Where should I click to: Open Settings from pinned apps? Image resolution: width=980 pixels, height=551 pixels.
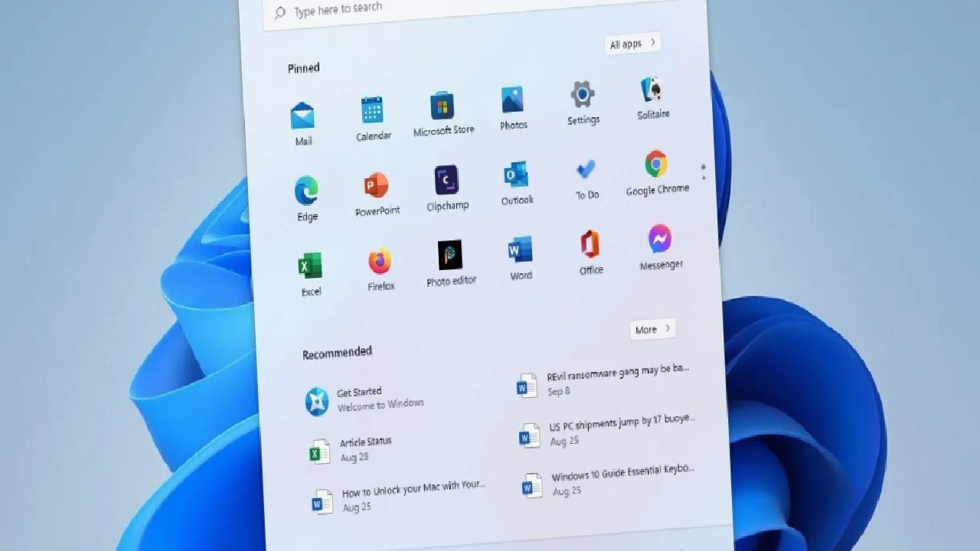tap(583, 103)
